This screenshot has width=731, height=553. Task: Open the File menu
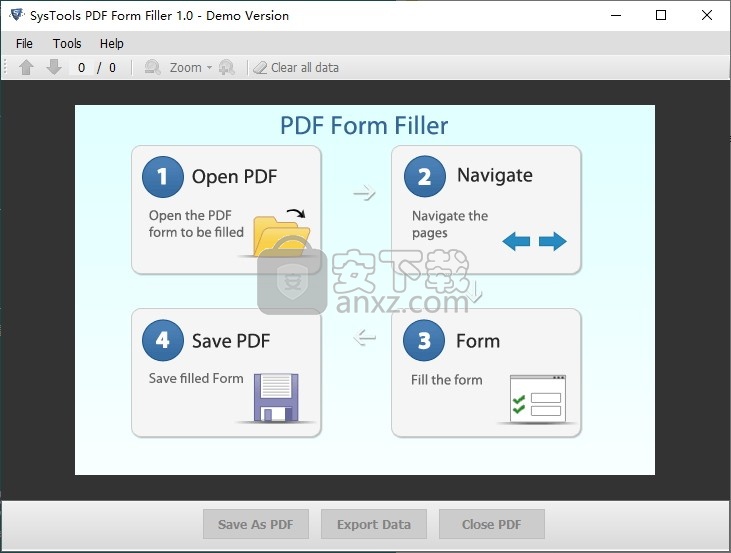[x=24, y=43]
